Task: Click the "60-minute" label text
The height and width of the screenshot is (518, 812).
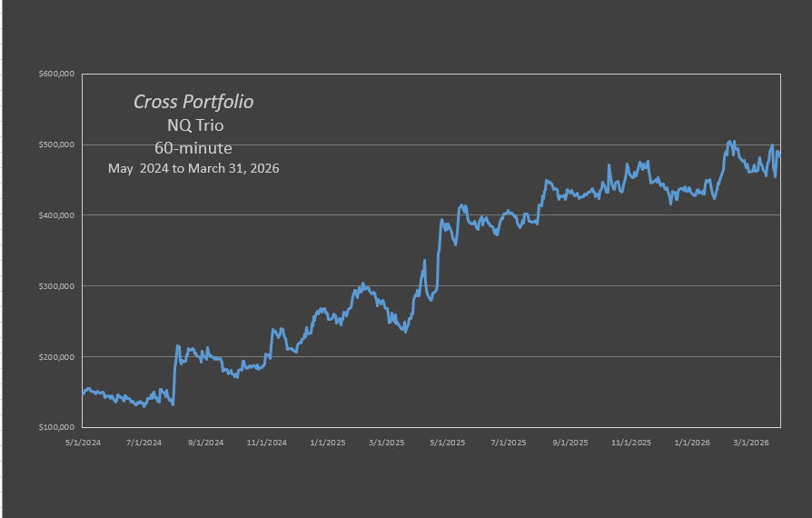Action: click(x=193, y=148)
